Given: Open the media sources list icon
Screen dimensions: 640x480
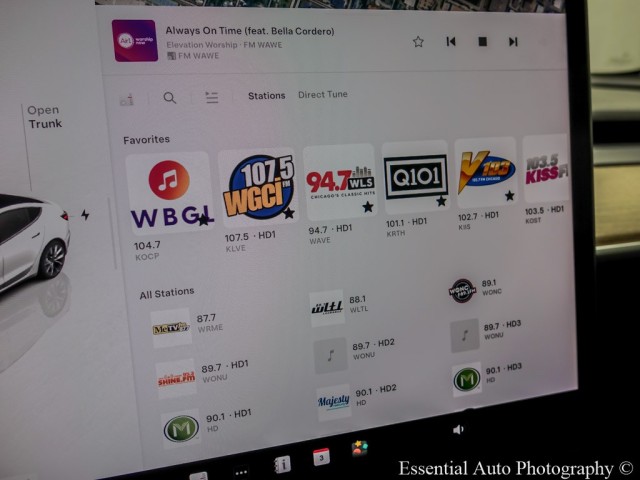Looking at the screenshot, I should coord(211,97).
